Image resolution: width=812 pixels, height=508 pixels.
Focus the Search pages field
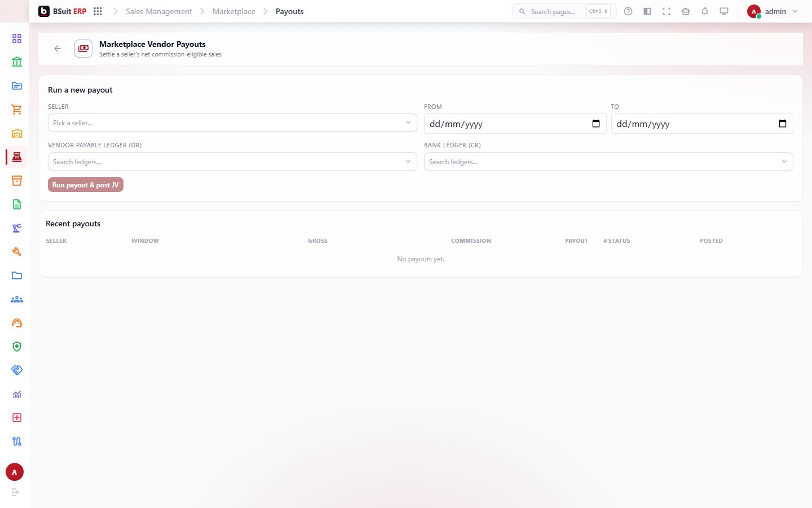564,11
